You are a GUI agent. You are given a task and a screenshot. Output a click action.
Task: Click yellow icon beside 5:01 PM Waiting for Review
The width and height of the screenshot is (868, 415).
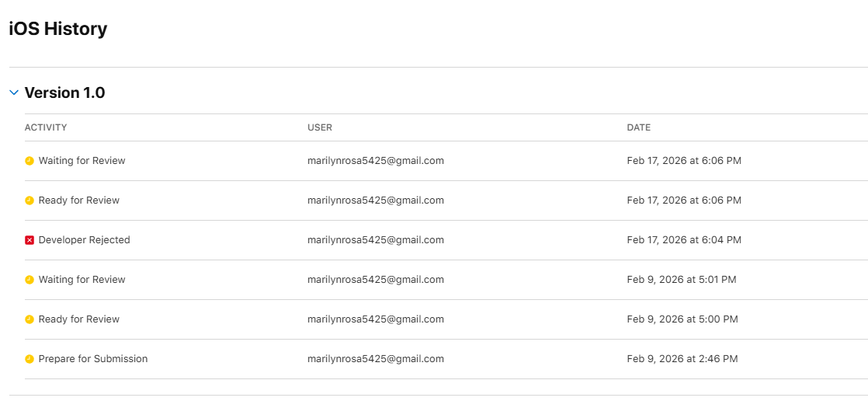click(x=30, y=280)
